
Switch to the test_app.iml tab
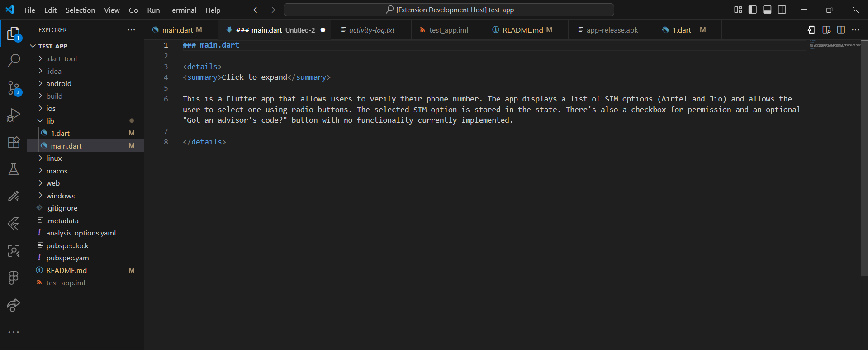(448, 30)
